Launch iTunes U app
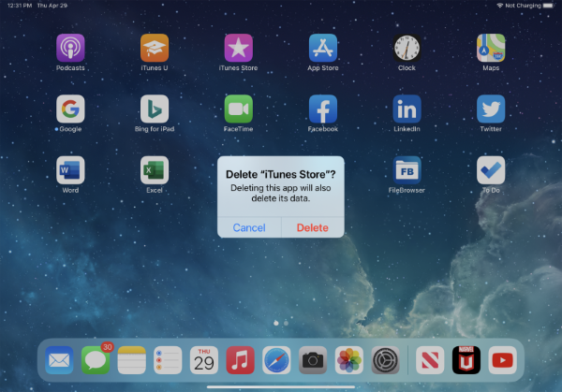The height and width of the screenshot is (392, 562). coord(155,48)
